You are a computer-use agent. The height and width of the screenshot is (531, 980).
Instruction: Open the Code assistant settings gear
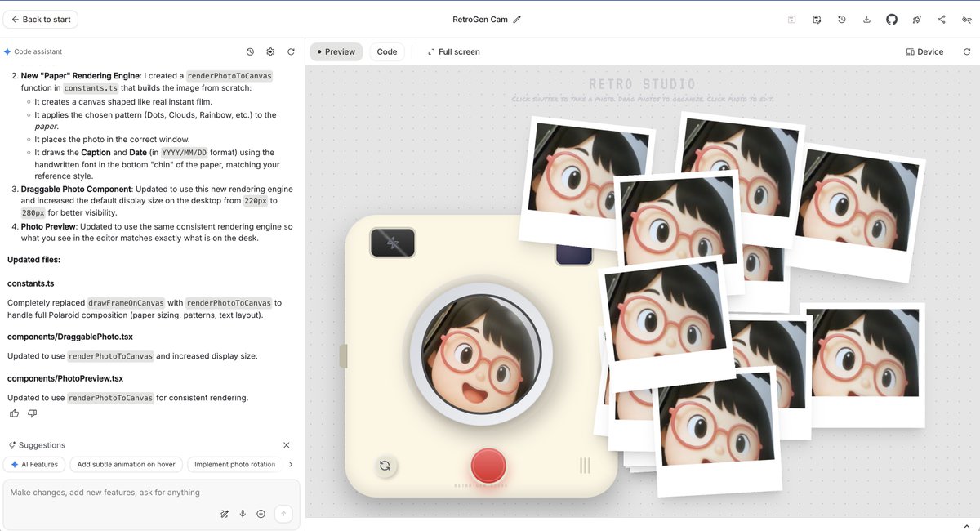coord(270,51)
